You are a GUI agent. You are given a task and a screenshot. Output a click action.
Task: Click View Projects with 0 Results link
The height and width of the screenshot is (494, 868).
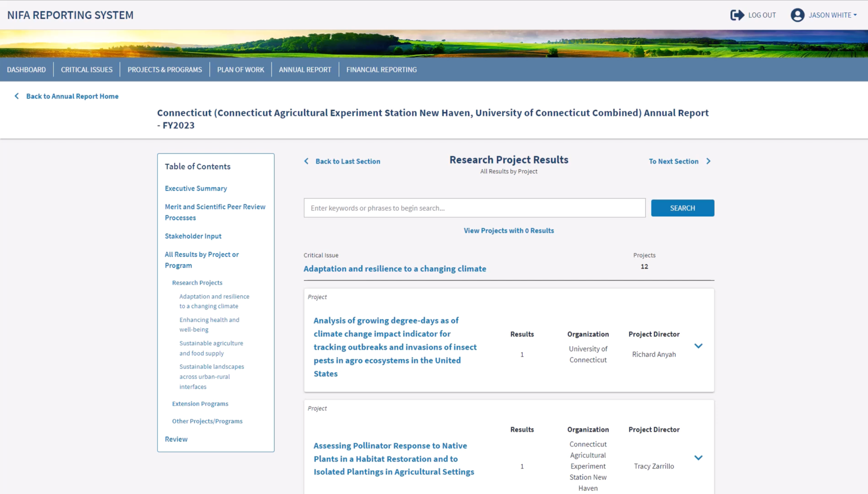coord(508,230)
